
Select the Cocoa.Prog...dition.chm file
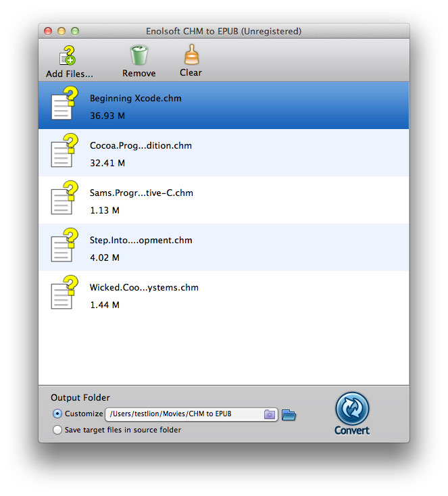coord(224,153)
